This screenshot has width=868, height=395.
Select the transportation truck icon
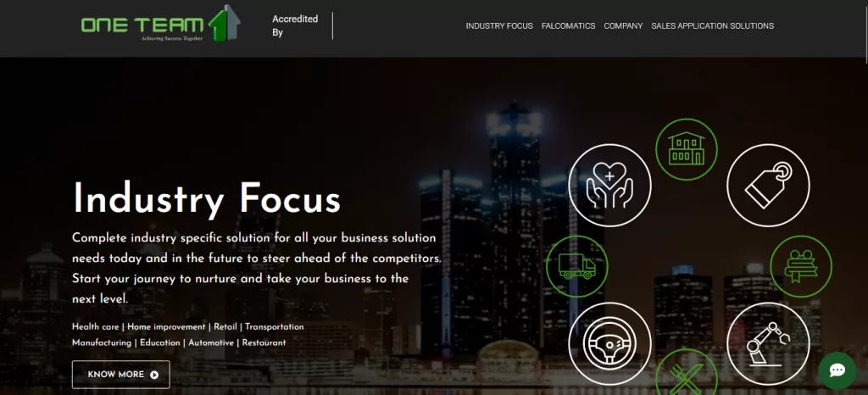[576, 267]
